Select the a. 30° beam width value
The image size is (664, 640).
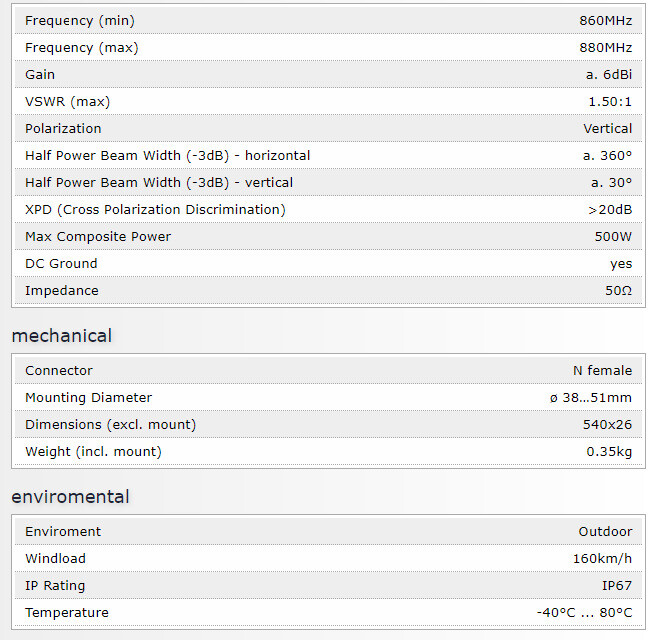point(611,182)
